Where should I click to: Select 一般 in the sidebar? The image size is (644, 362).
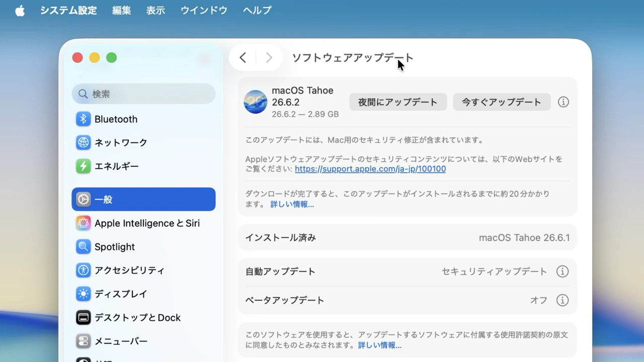coord(143,200)
